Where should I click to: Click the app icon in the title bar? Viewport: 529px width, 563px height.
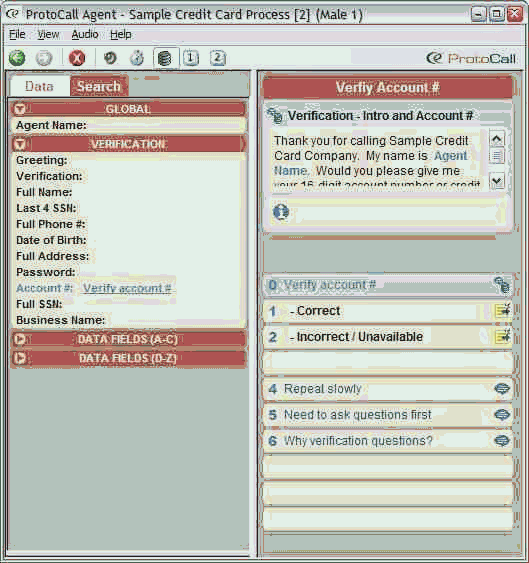(x=12, y=14)
